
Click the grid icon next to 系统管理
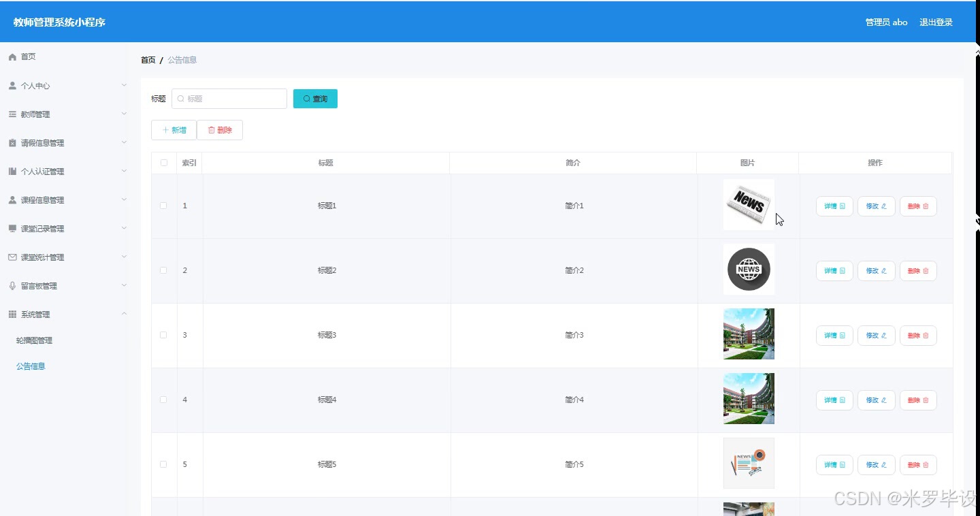tap(12, 315)
